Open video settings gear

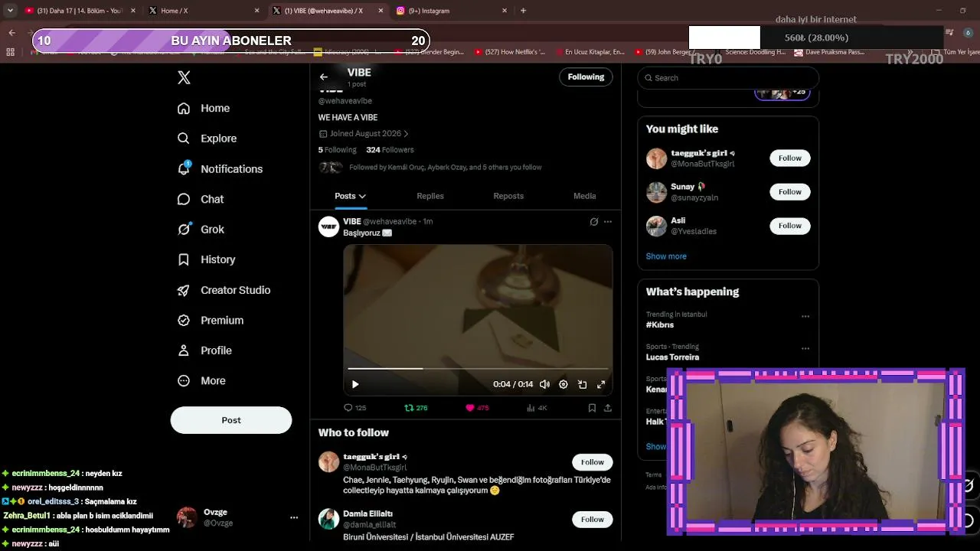(563, 384)
